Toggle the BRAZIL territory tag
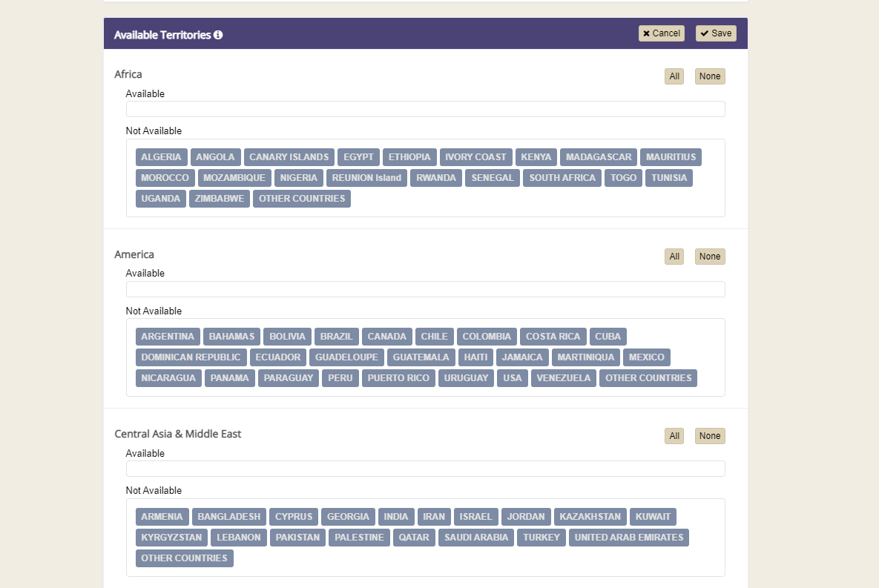Screen dimensions: 879x588 click(x=336, y=337)
